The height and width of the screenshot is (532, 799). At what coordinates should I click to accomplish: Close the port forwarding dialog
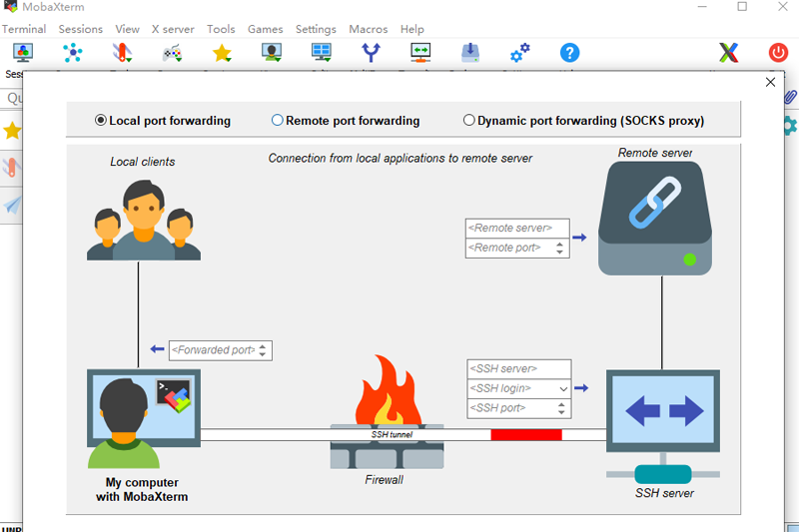pyautogui.click(x=770, y=83)
